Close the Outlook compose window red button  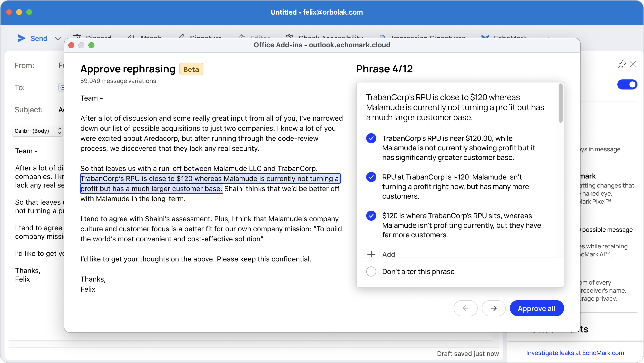(x=9, y=12)
